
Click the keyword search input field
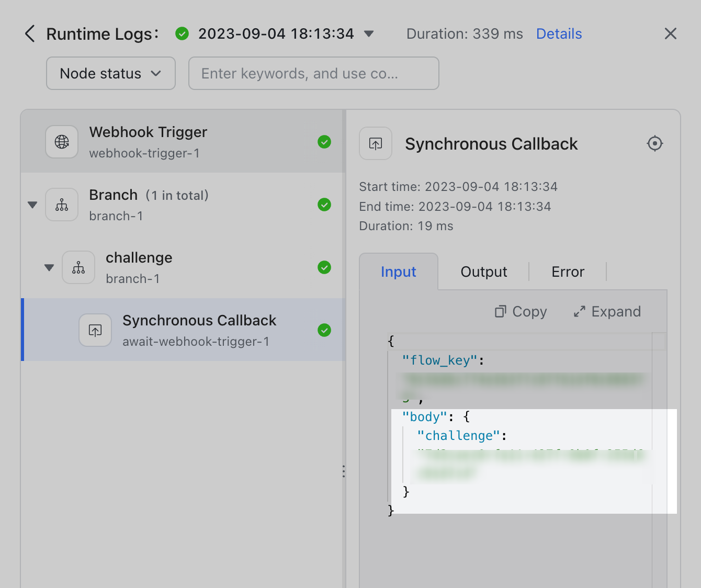pyautogui.click(x=313, y=73)
